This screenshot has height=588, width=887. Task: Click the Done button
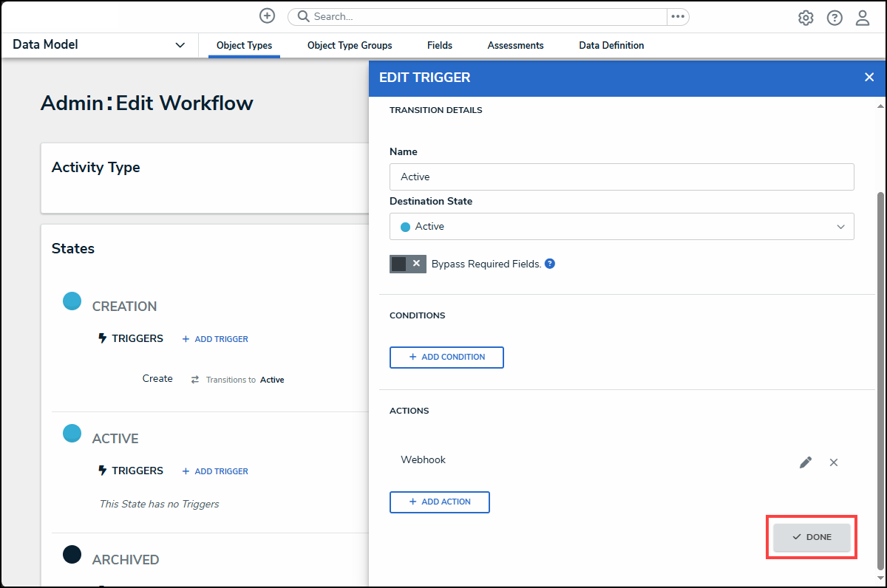pos(812,537)
